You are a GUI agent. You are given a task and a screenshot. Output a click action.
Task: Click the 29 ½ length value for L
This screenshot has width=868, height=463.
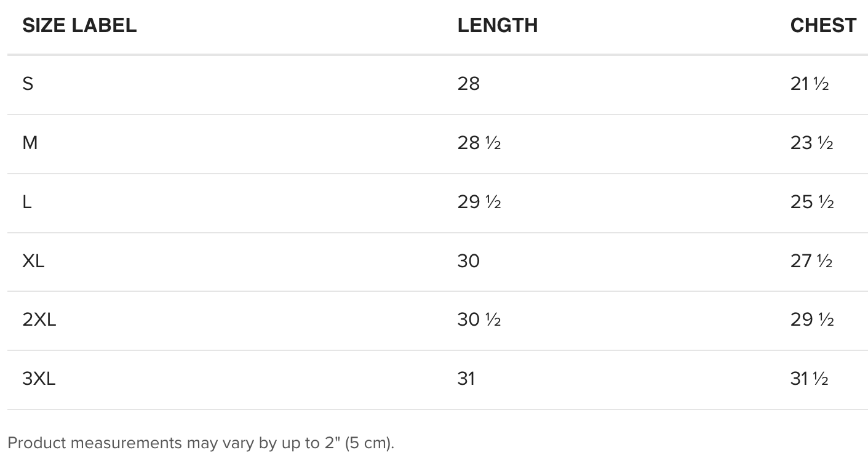pos(479,202)
